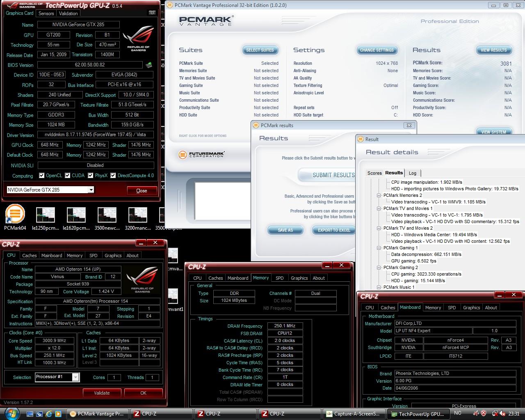Open Caches tab in the processor CPU-Z window
525x420 pixels.
click(x=29, y=256)
